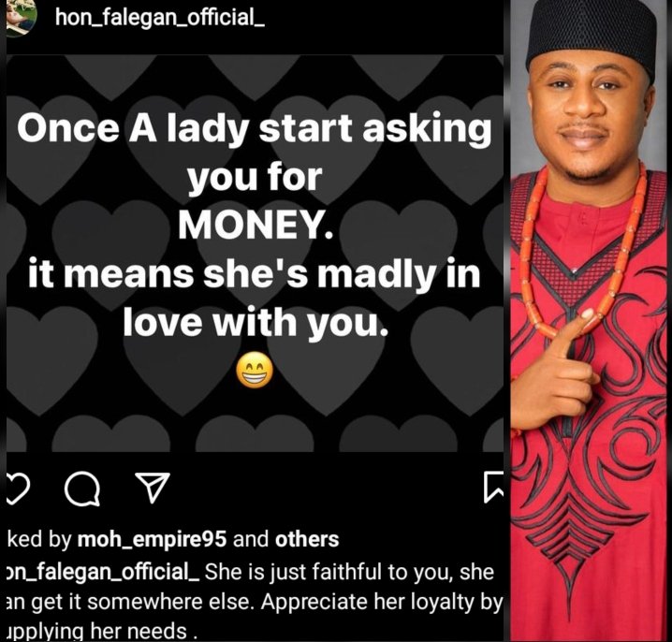Share post using paper plane icon

click(x=153, y=488)
